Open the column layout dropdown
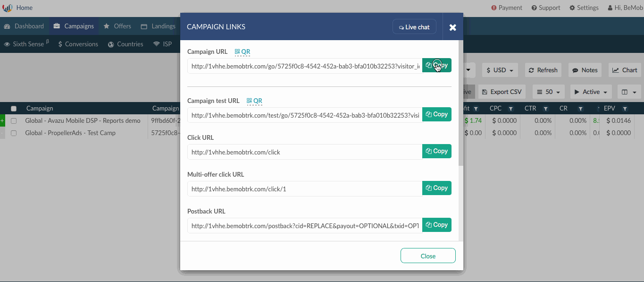 (x=629, y=92)
